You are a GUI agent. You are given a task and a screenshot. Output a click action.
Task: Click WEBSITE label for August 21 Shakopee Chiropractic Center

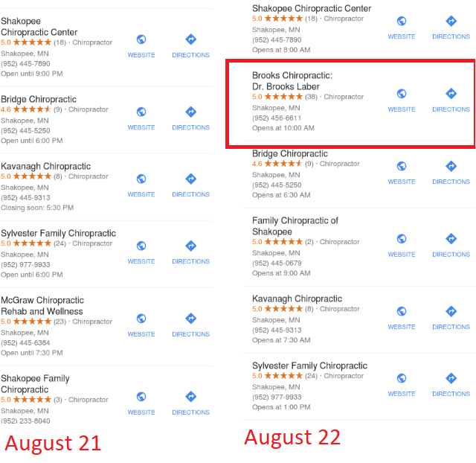pos(141,55)
